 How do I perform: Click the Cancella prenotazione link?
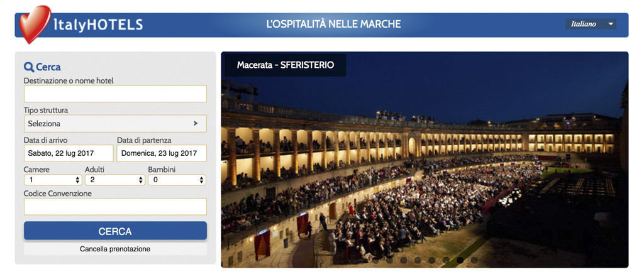coord(115,249)
